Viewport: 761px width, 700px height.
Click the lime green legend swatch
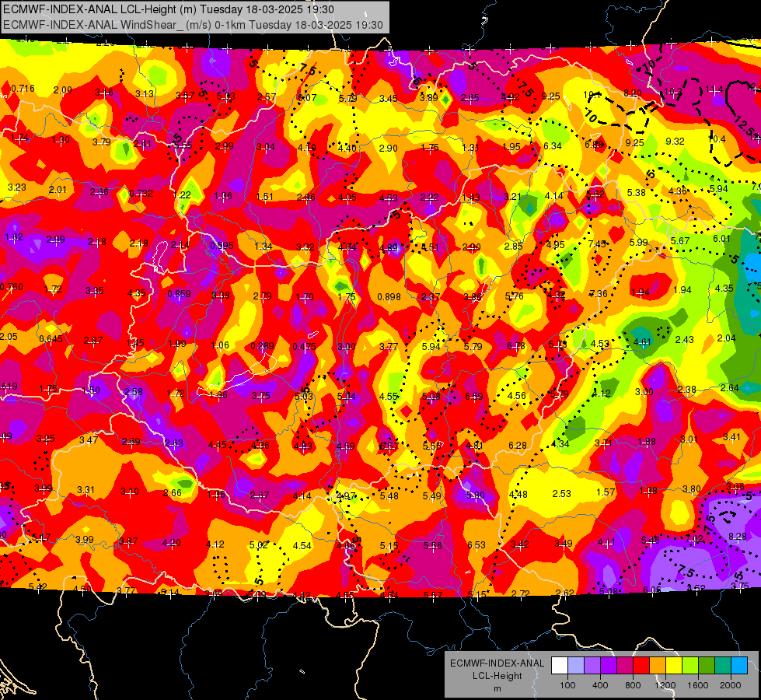(690, 666)
